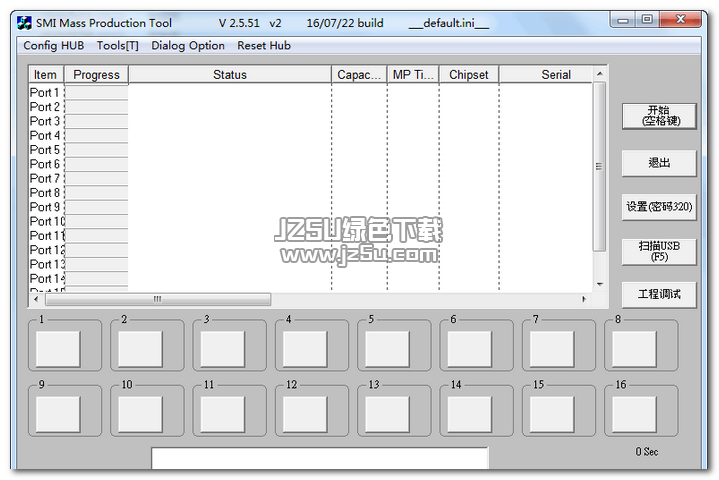This screenshot has height=480, width=719.
Task: Click the 开始 (空格键) start button
Action: coord(659,116)
